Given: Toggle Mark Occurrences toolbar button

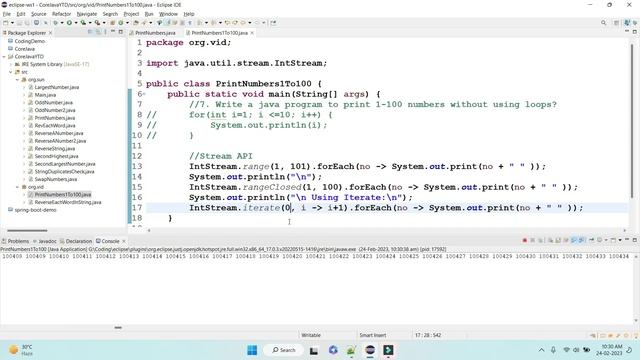Looking at the screenshot, I should tap(167, 23).
